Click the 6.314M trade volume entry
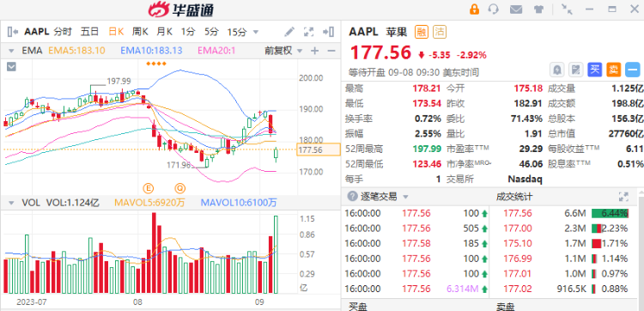The image size is (644, 311). [462, 290]
